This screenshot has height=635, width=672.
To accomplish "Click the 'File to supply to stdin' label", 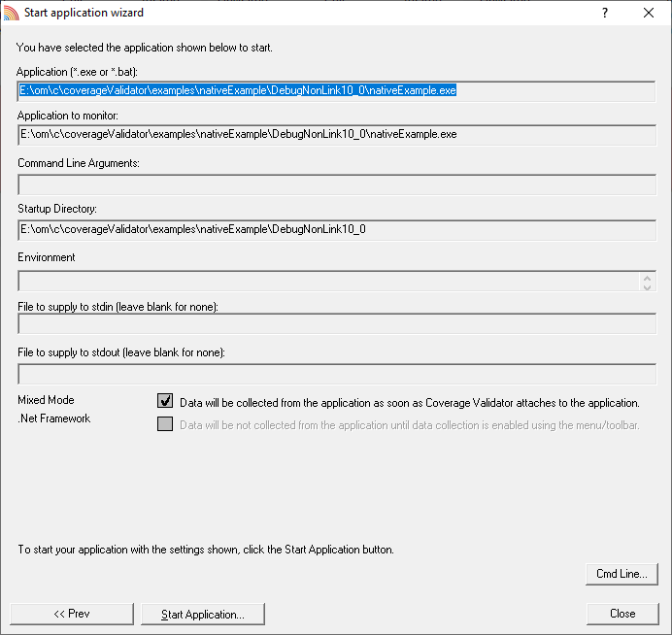I will click(x=118, y=307).
